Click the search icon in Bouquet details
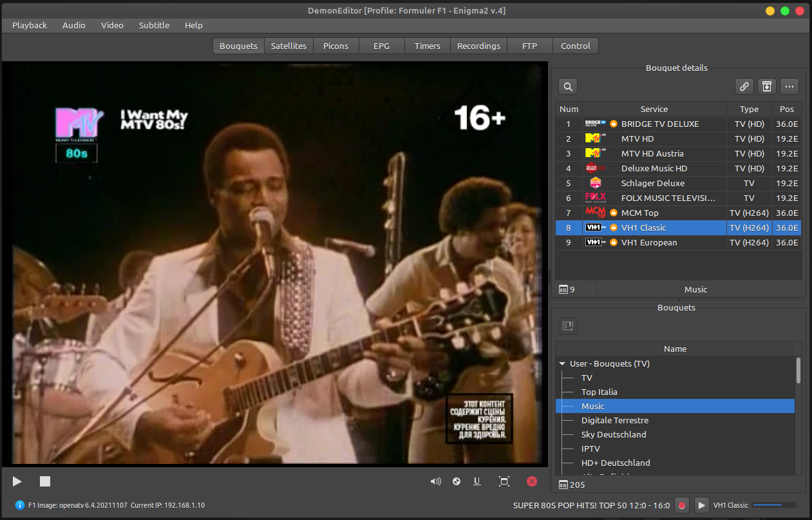This screenshot has height=520, width=812. [x=567, y=86]
